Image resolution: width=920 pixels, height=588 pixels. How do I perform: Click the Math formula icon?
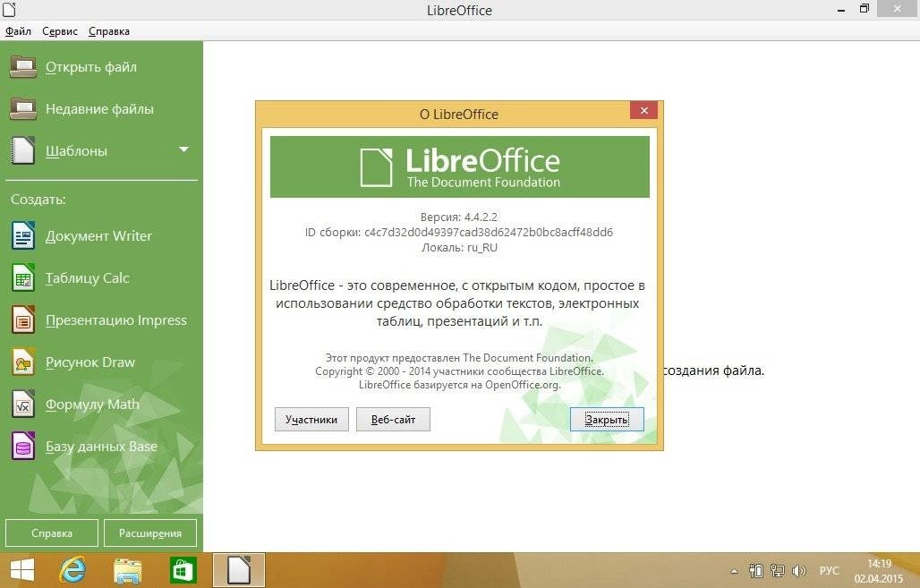tap(23, 405)
